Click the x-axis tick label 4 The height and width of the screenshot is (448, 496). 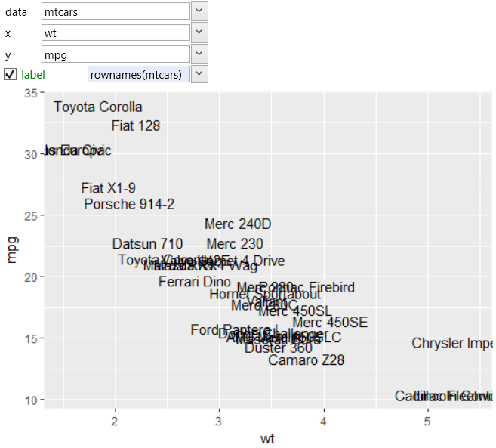323,422
